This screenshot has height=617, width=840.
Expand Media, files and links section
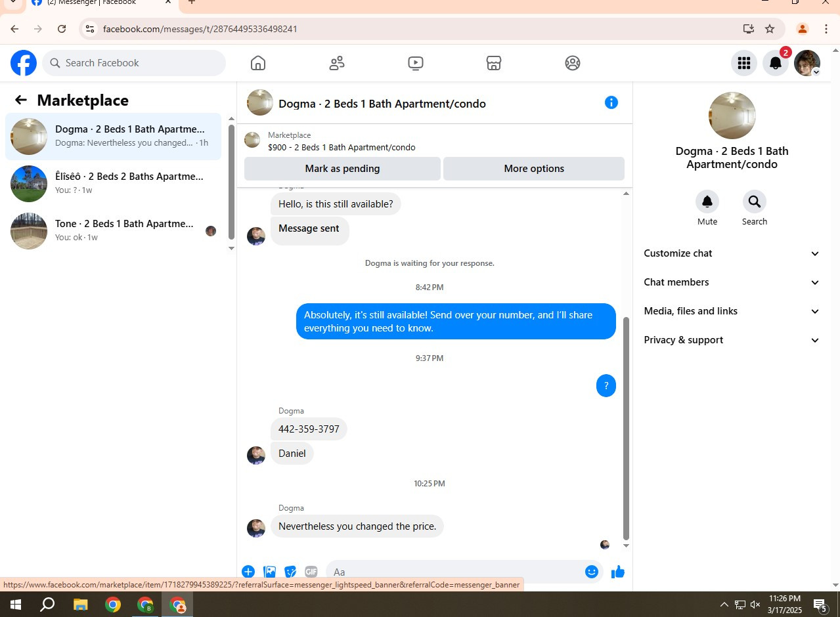point(732,311)
